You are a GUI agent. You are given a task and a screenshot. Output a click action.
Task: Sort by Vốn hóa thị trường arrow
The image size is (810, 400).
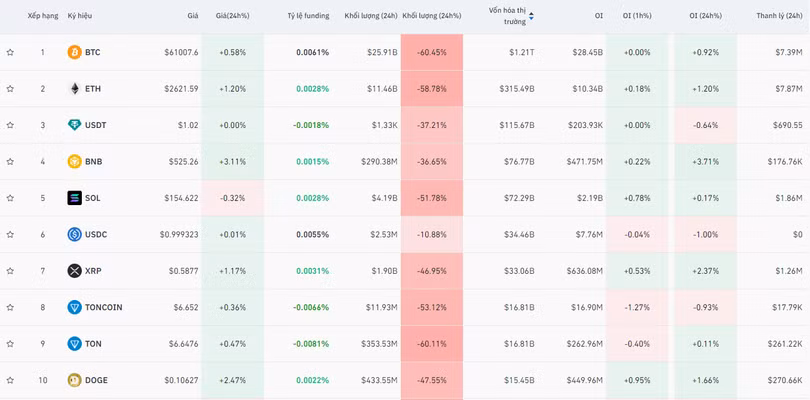pos(531,16)
